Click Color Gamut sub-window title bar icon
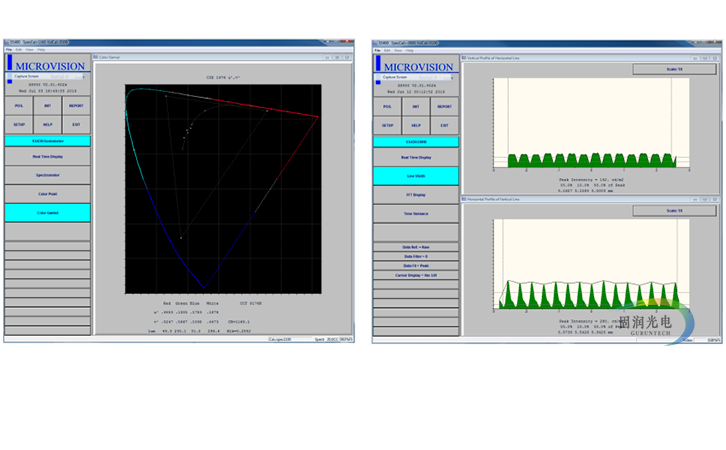The width and height of the screenshot is (726, 450). coord(96,57)
